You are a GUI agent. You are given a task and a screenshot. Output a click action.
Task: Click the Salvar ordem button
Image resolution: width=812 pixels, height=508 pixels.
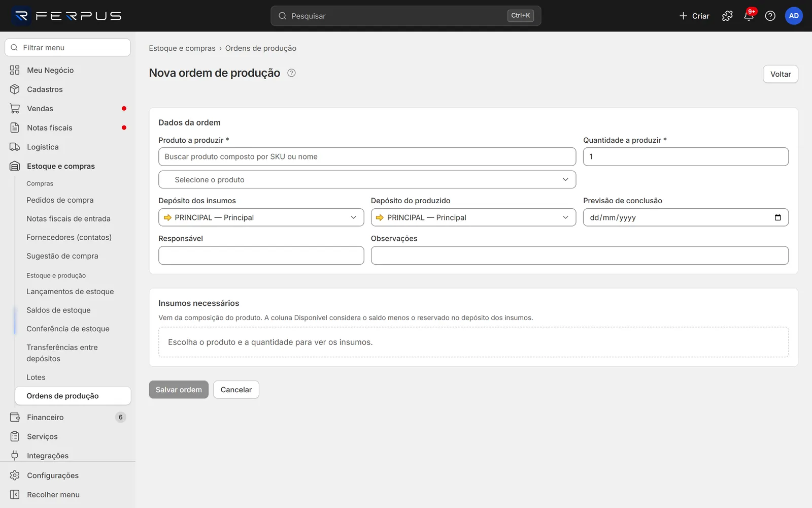pyautogui.click(x=179, y=390)
